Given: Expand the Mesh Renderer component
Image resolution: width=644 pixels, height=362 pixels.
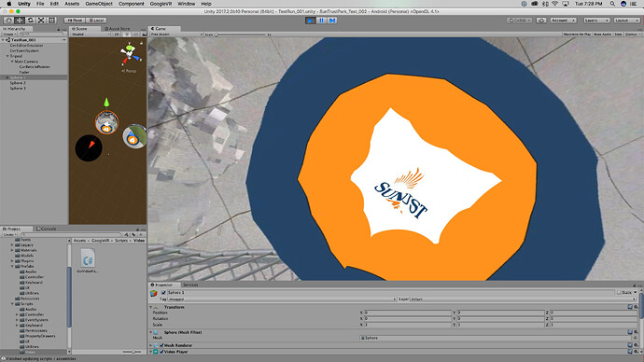Looking at the screenshot, I should point(150,345).
